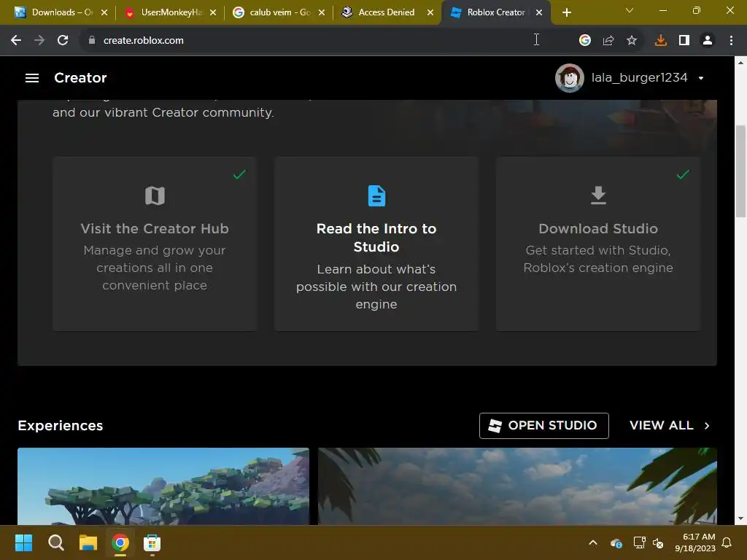The image size is (747, 560).
Task: Open Microsoft Store from taskbar
Action: click(152, 542)
